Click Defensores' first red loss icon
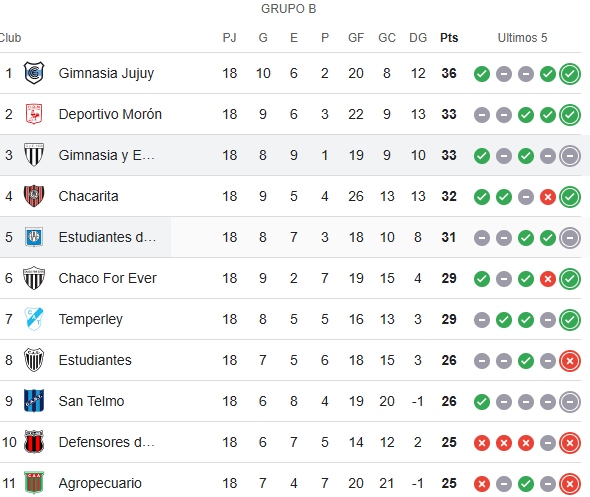The image size is (590, 497). coord(482,443)
